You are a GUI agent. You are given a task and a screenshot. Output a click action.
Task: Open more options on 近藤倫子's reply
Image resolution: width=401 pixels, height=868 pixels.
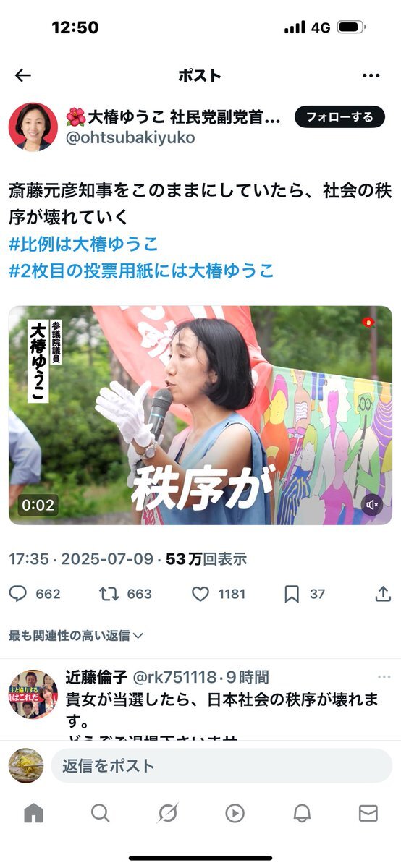point(384,677)
